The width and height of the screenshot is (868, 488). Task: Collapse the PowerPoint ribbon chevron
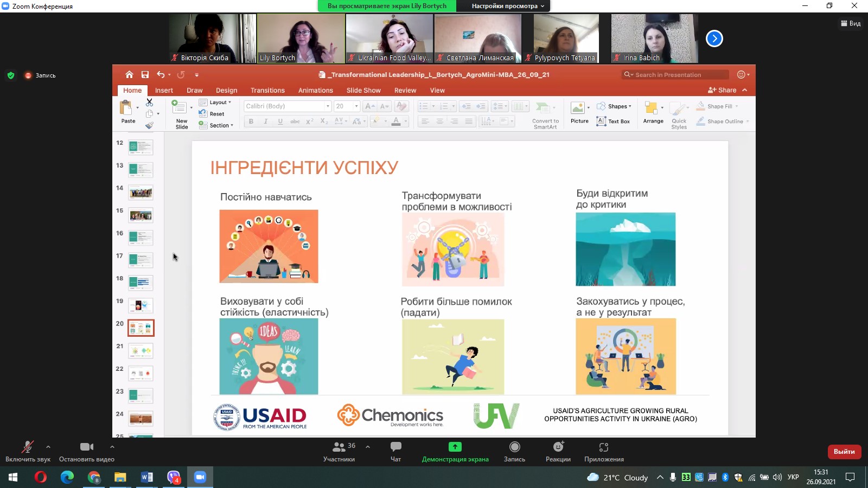point(745,90)
